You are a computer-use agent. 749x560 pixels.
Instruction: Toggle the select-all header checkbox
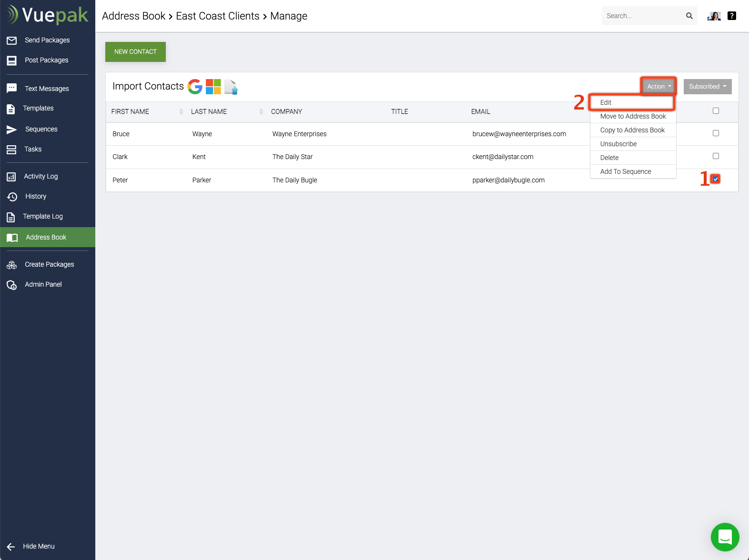[x=716, y=111]
